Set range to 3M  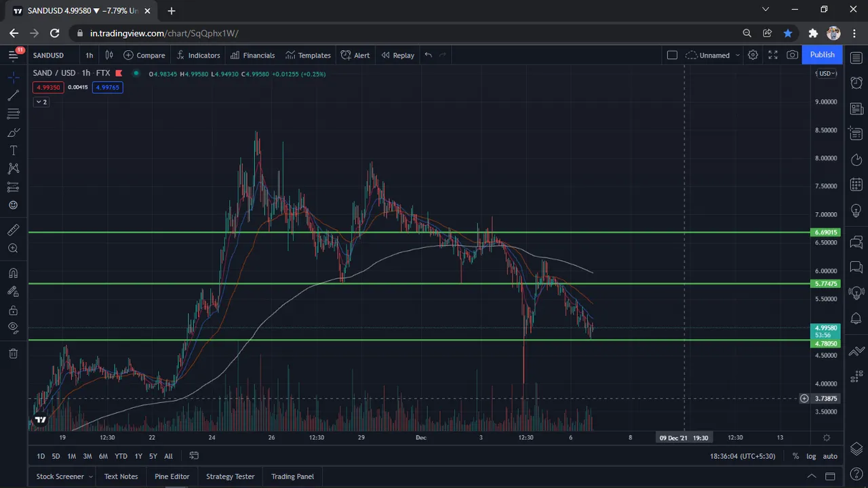pyautogui.click(x=87, y=456)
